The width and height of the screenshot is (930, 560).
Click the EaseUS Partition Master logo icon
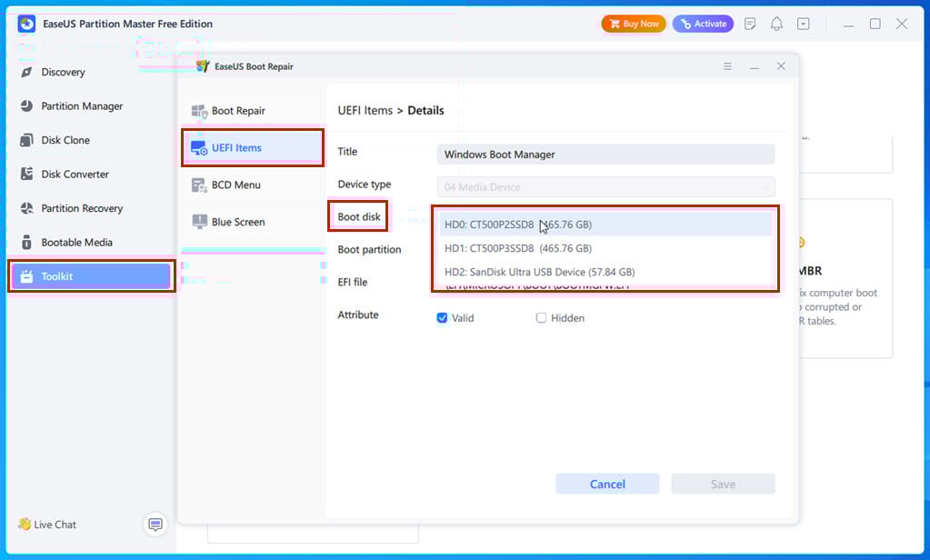pyautogui.click(x=26, y=24)
